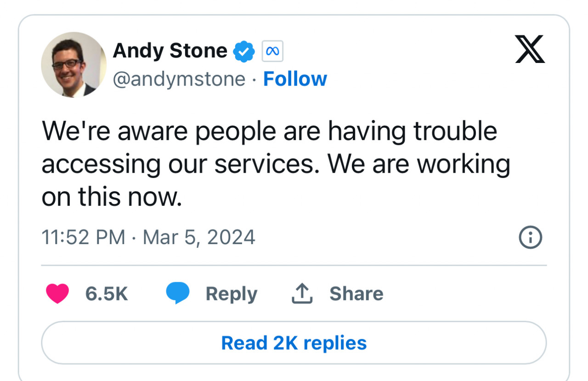Click the 6.5K likes count

click(107, 294)
